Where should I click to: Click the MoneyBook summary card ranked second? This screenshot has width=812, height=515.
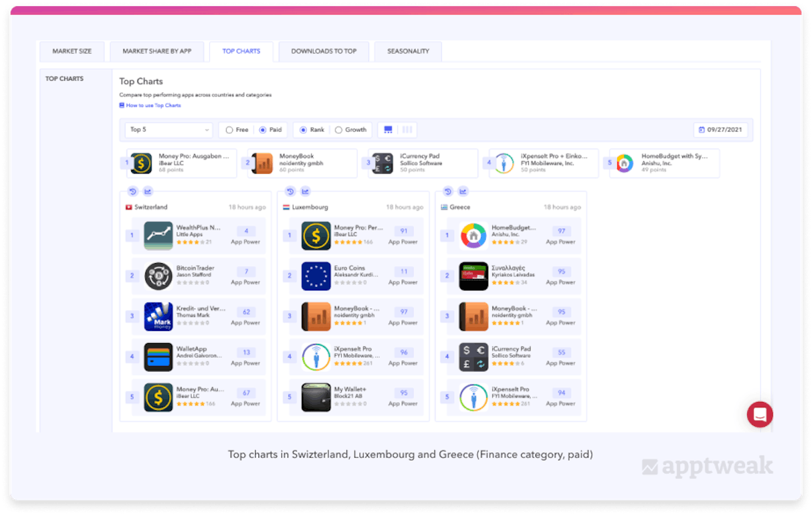tap(302, 163)
